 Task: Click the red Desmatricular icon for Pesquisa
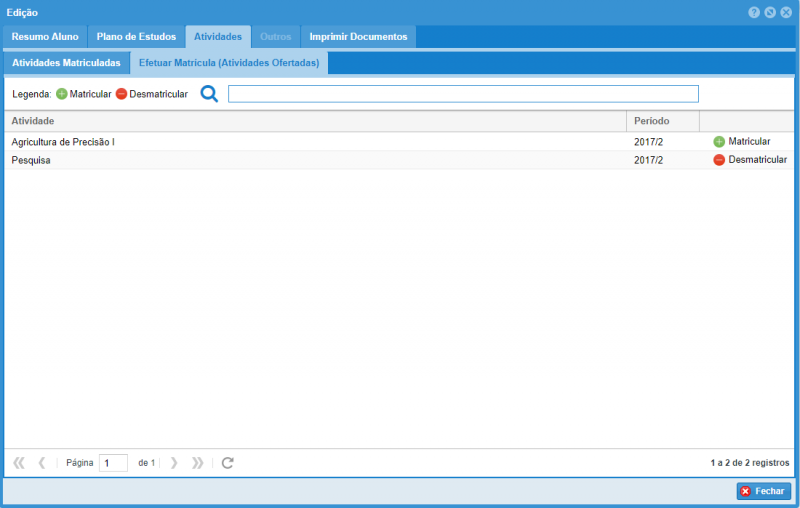pos(719,160)
